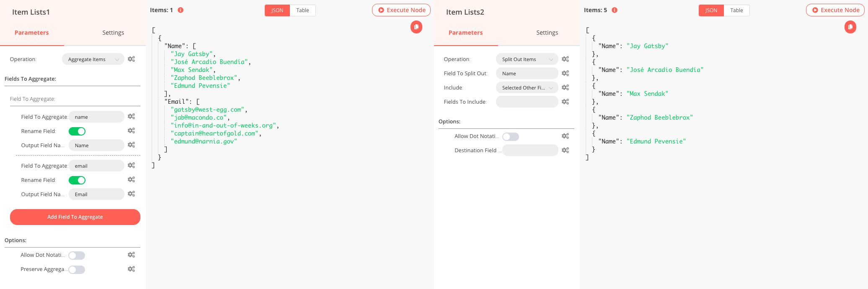Click gear icon beside Aggregate Items operation
This screenshot has width=868, height=289.
131,59
